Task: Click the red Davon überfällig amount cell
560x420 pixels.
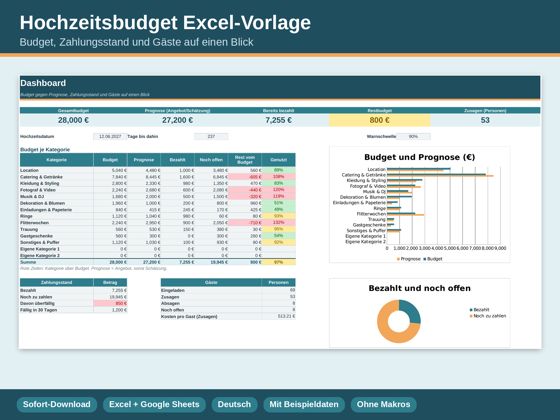Action: (x=110, y=303)
